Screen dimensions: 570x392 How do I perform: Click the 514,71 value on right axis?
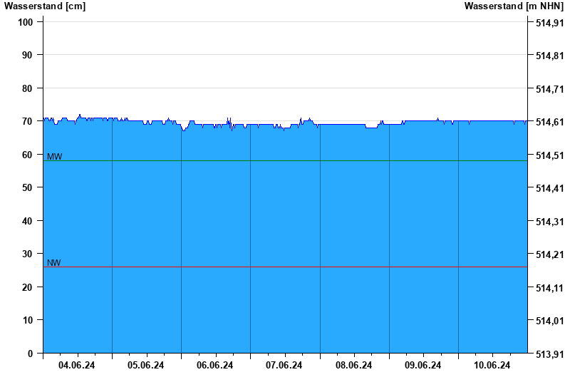tap(549, 89)
